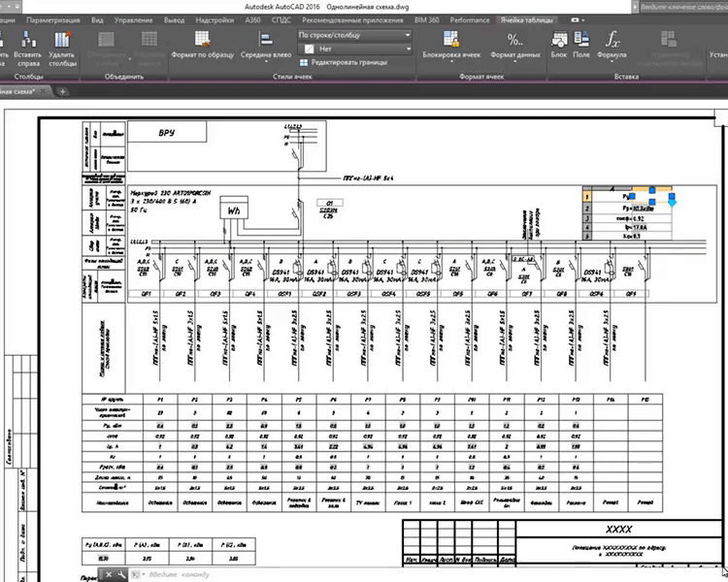Select the QF1 breaker label

tap(146, 293)
